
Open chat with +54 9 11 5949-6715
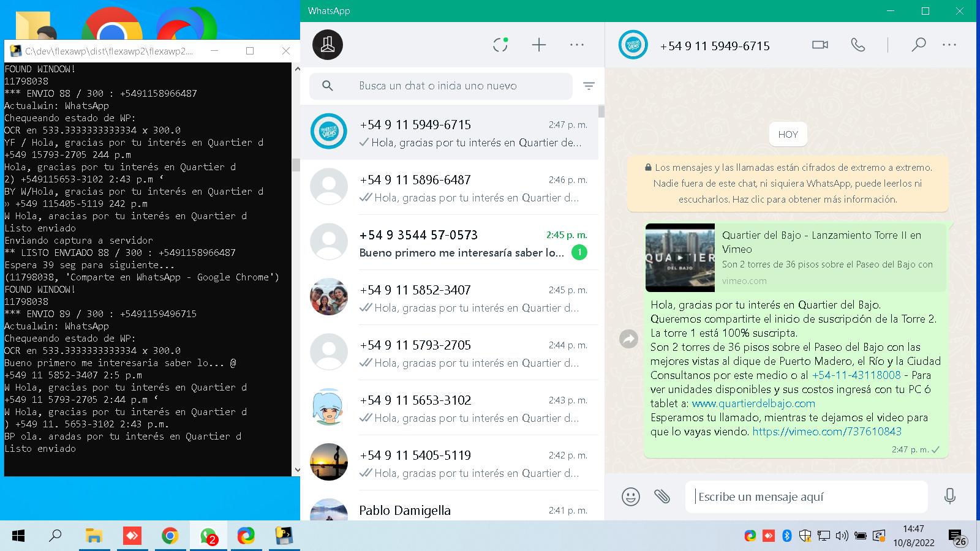(x=449, y=132)
